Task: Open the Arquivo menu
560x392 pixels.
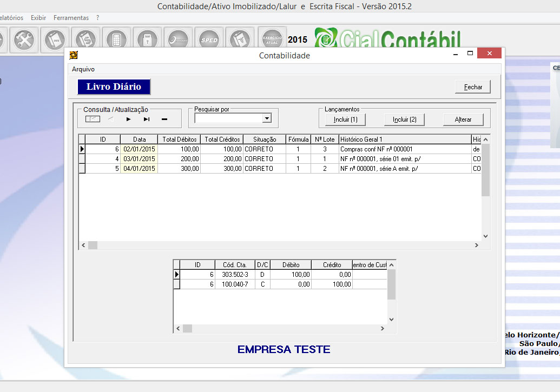Action: pyautogui.click(x=83, y=69)
